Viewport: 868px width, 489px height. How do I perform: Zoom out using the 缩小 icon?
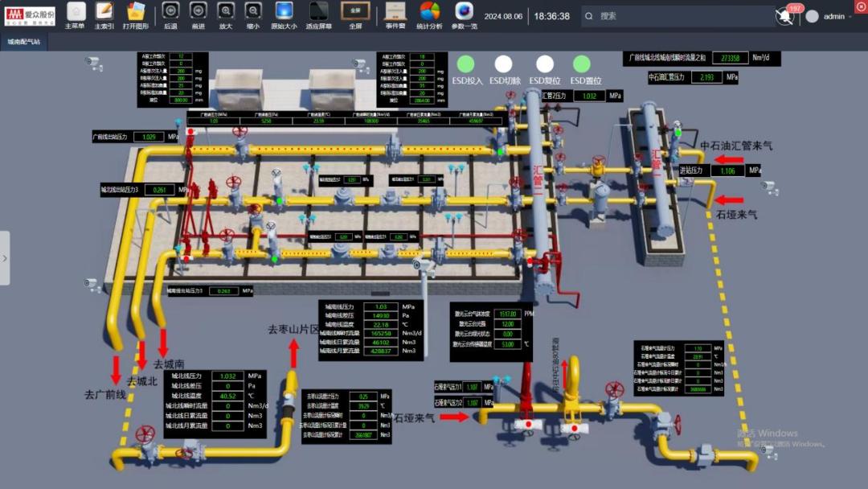coord(253,11)
